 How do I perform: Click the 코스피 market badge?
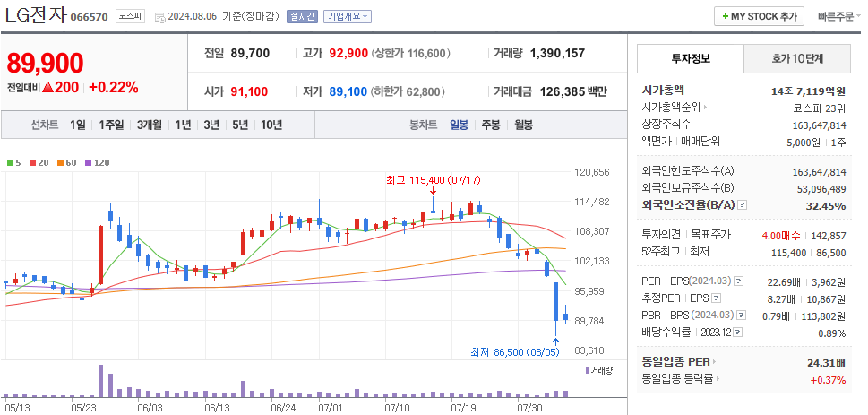130,17
